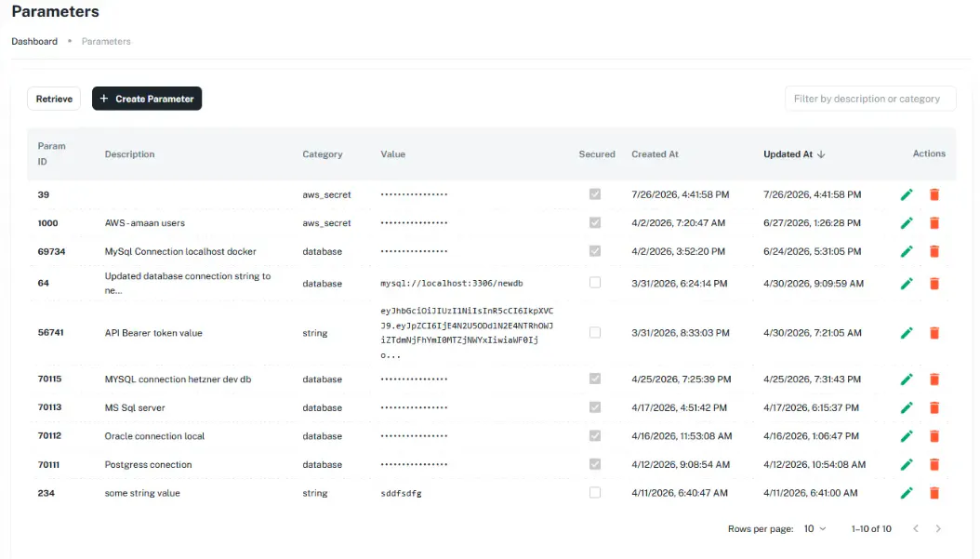Image resolution: width=980 pixels, height=559 pixels.
Task: Check Secured box for some string value
Action: 595,492
